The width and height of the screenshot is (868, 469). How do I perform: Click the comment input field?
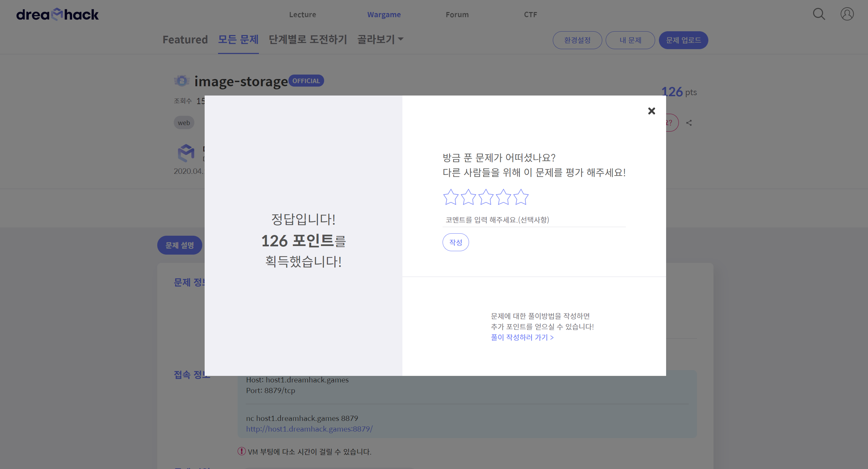click(x=534, y=220)
